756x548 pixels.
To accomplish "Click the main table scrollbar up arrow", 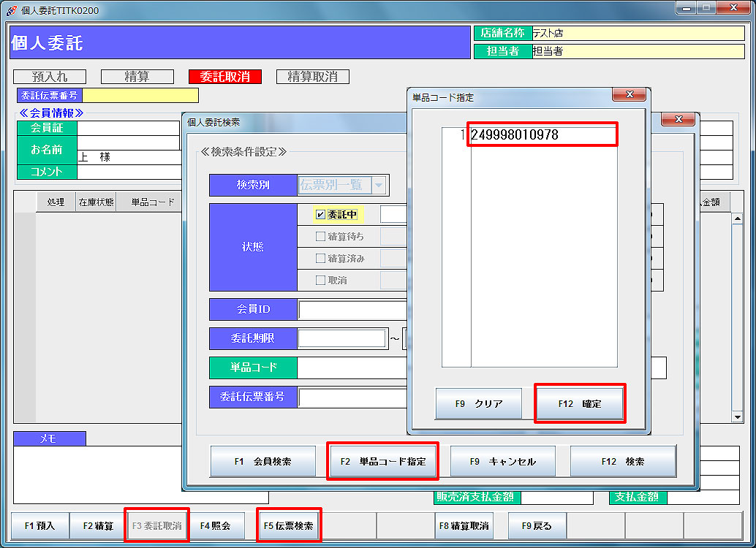I will [x=737, y=218].
